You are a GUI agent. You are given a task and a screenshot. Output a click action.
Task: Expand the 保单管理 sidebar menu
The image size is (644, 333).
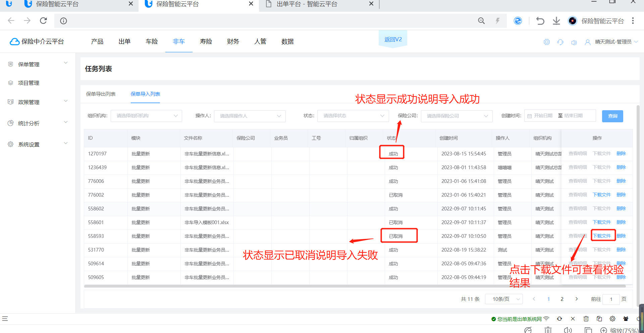pyautogui.click(x=38, y=64)
